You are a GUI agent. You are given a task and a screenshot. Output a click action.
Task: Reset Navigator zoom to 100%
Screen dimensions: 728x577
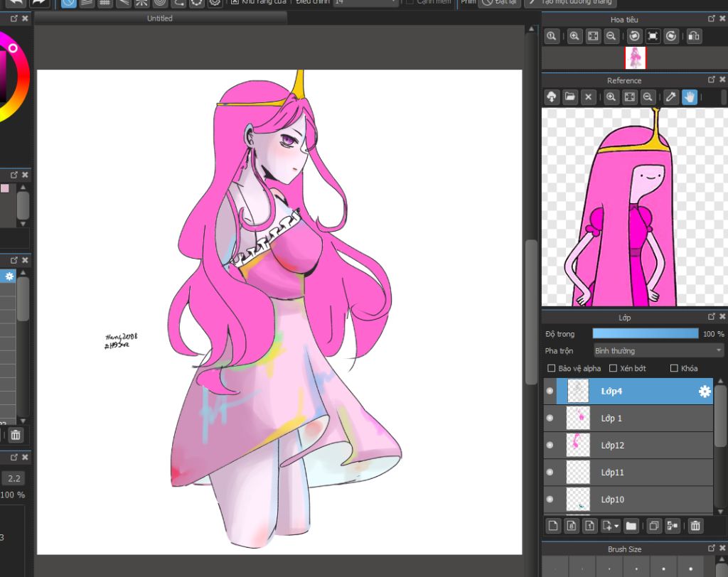point(552,36)
